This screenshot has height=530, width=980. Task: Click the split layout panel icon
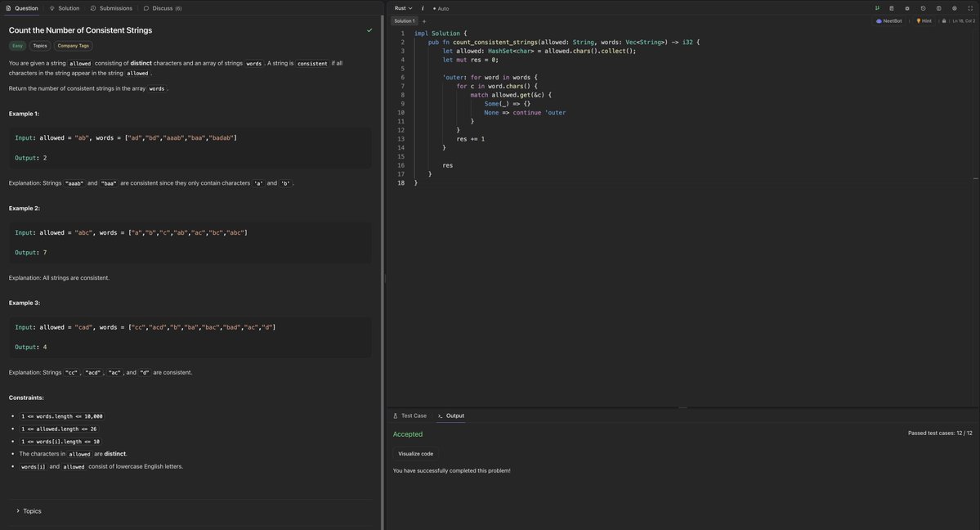[x=939, y=8]
